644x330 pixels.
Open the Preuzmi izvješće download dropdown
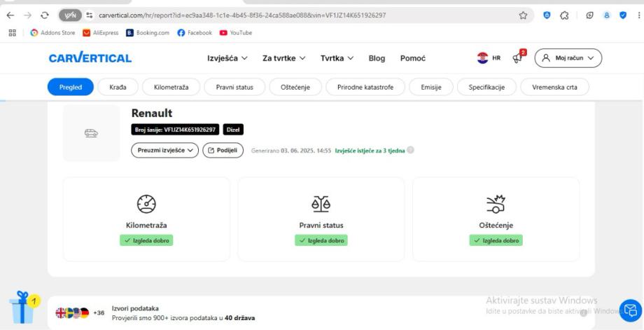click(164, 150)
